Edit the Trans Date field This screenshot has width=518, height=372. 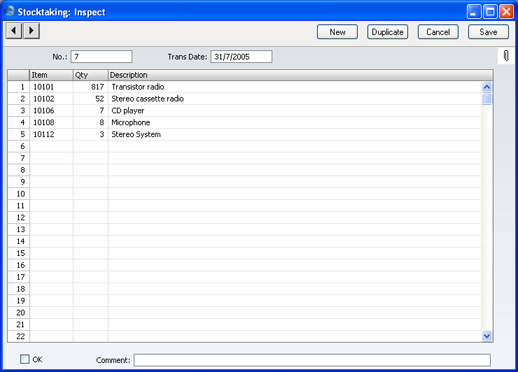(241, 57)
